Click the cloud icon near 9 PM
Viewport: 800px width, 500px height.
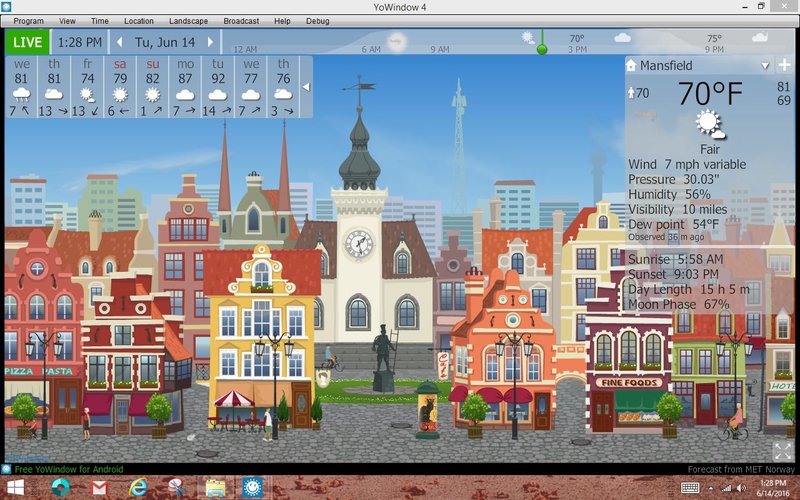[x=760, y=37]
